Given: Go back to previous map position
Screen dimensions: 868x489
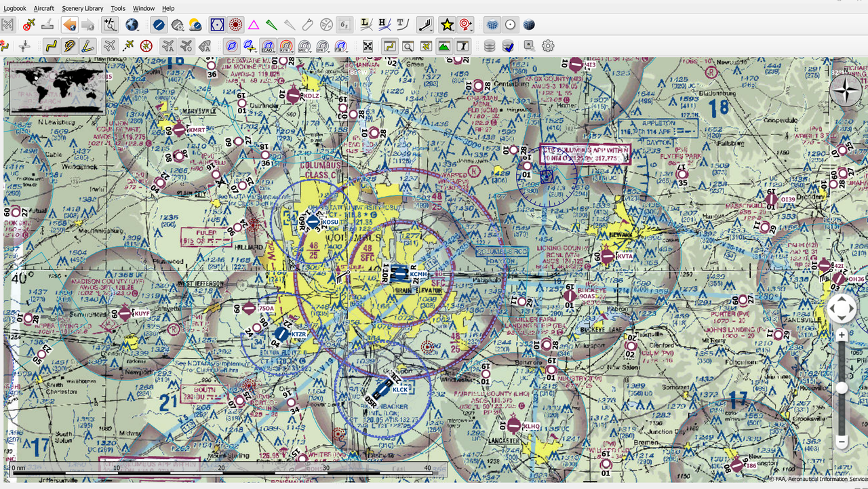Looking at the screenshot, I should (69, 25).
